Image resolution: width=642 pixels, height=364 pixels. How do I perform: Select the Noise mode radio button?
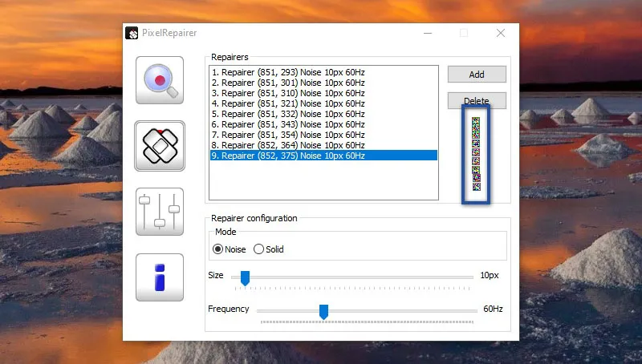click(217, 249)
